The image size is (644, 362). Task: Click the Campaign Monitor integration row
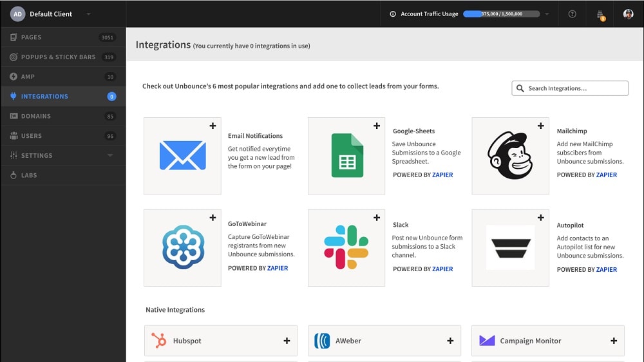[548, 341]
